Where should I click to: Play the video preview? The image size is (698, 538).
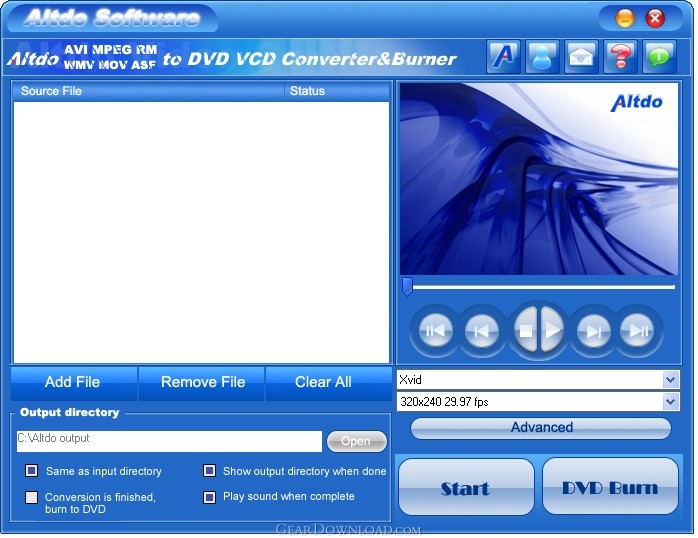click(x=552, y=331)
